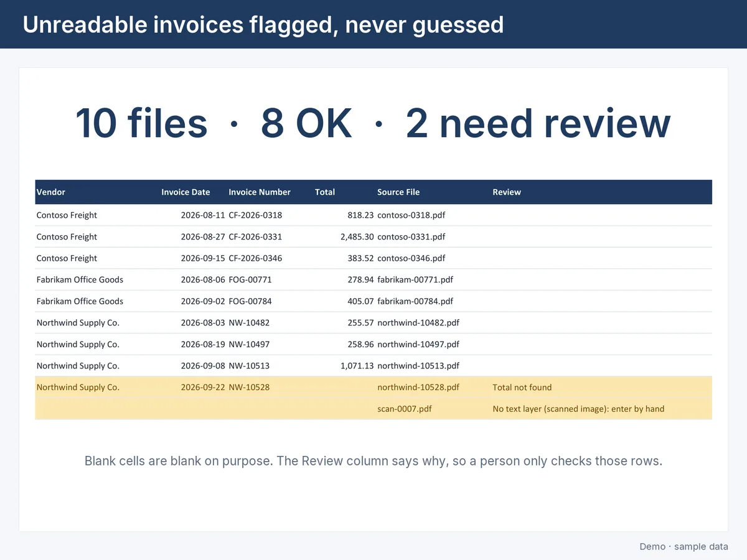The width and height of the screenshot is (747, 560).
Task: Click the 'Unreadable invoices flagged' slide title
Action: (x=263, y=24)
